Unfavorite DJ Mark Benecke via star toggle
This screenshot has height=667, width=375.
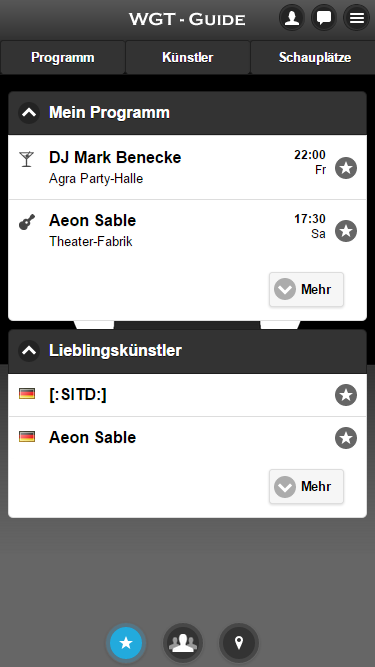(x=346, y=168)
